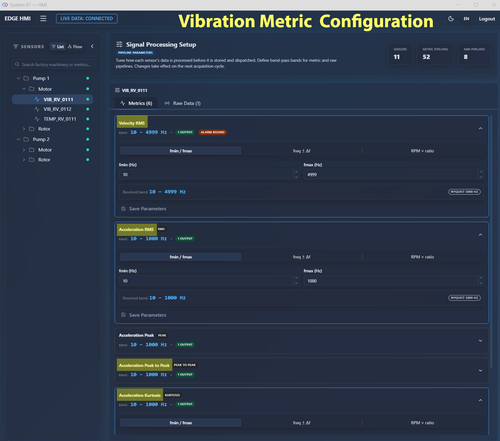Click the sliders icon next to Signal Processing Setup
This screenshot has height=441, width=500.
119,44
